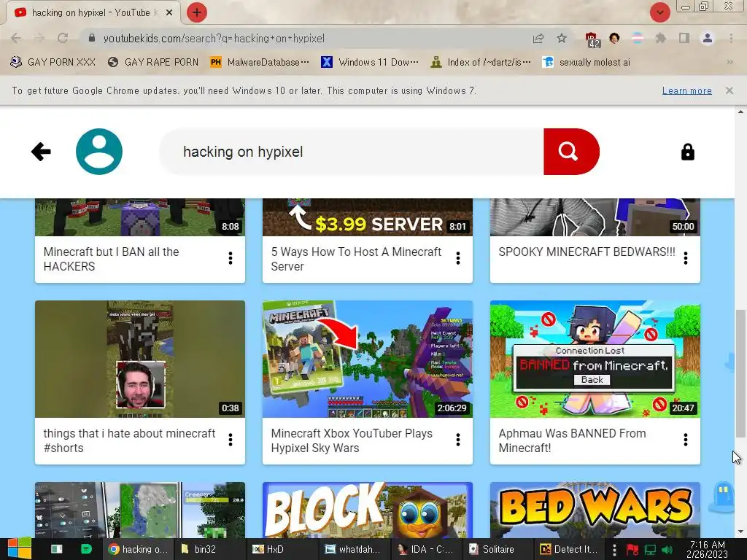Open the Chrome profile icon
The width and height of the screenshot is (747, 560).
(708, 38)
